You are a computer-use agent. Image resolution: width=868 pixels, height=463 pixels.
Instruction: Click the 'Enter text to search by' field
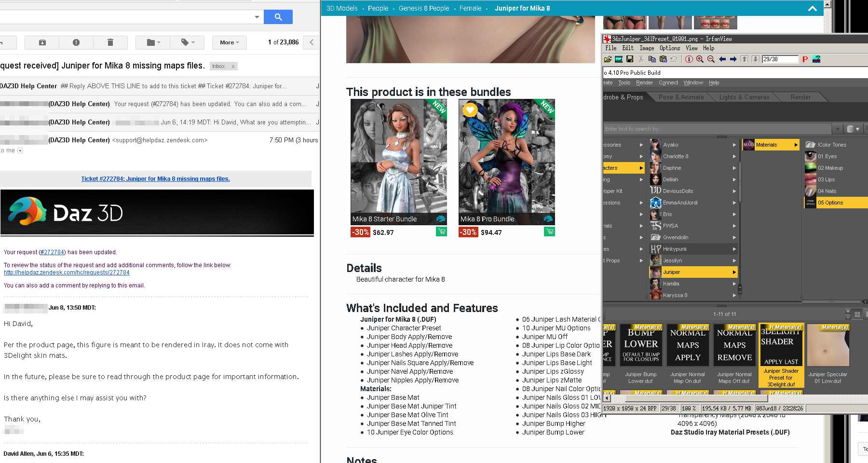(x=717, y=129)
